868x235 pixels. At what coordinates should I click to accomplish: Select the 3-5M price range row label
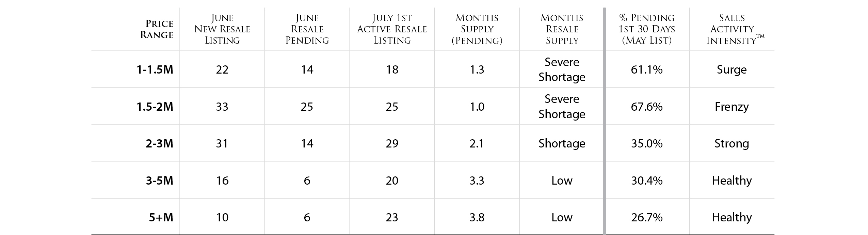coord(159,181)
